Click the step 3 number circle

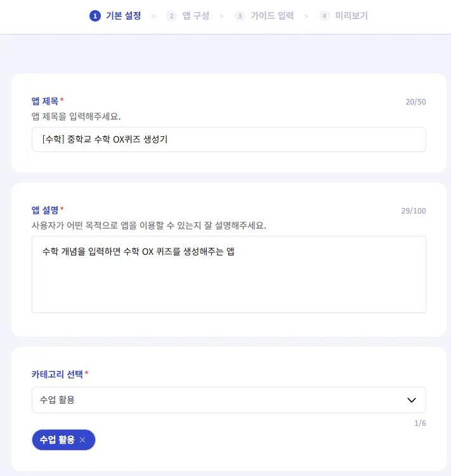coord(240,16)
